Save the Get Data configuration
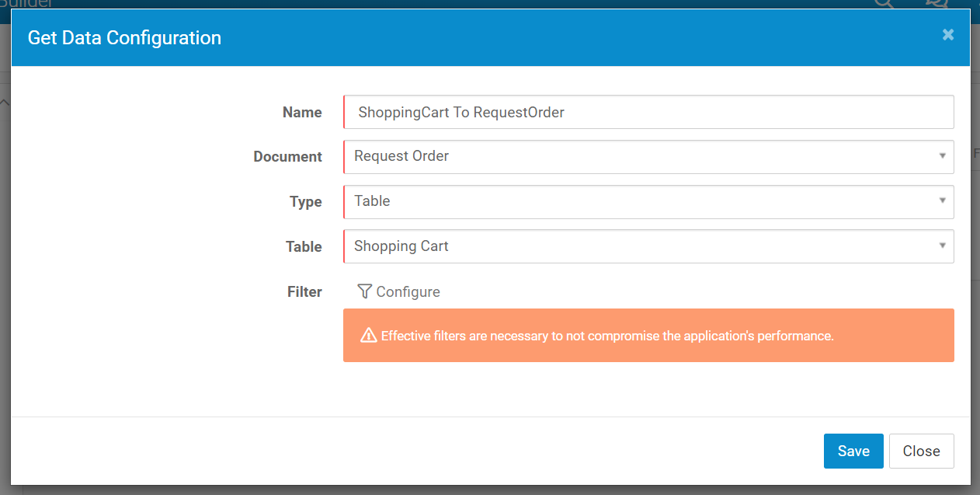Image resolution: width=980 pixels, height=495 pixels. point(853,451)
